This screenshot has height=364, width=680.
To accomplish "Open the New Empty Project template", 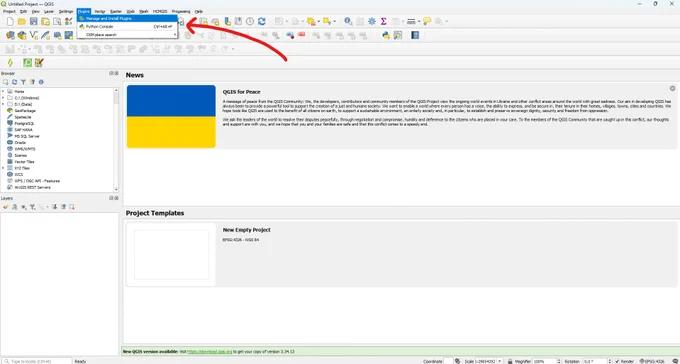I will coord(401,255).
